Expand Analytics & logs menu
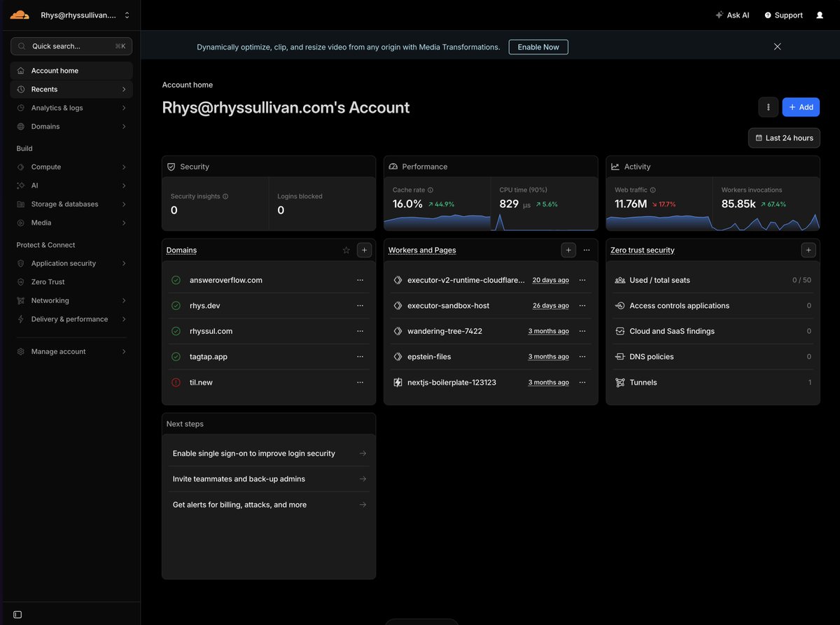840x625 pixels. click(71, 108)
